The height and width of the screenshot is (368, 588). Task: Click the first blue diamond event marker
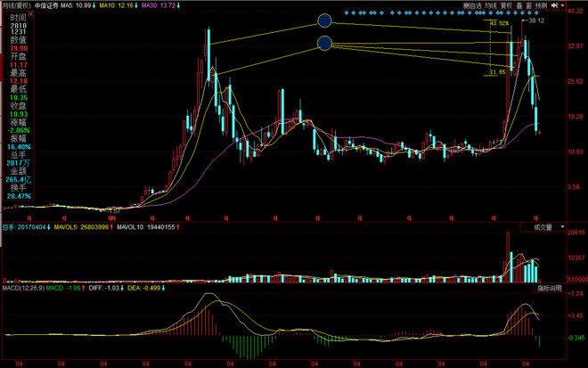pyautogui.click(x=347, y=13)
